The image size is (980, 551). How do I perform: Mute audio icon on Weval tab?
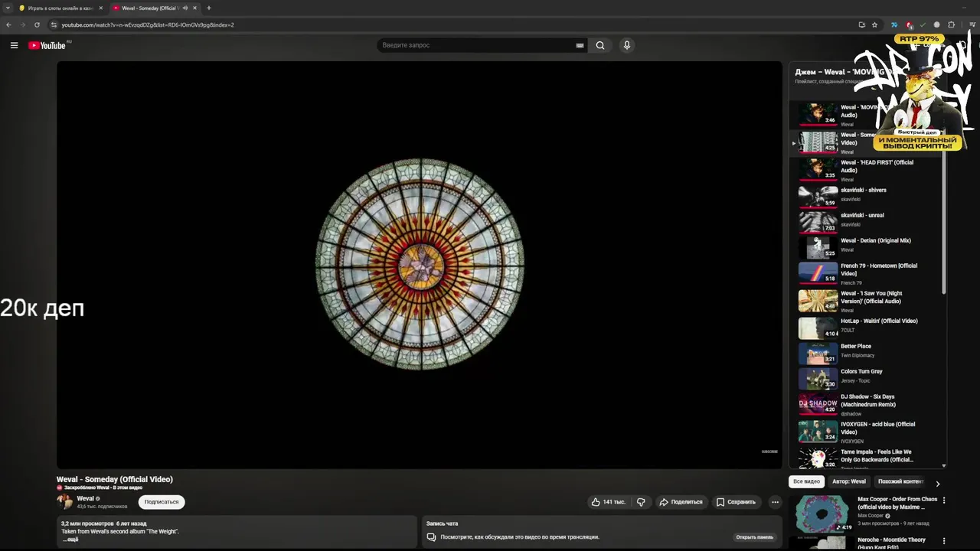click(x=185, y=8)
